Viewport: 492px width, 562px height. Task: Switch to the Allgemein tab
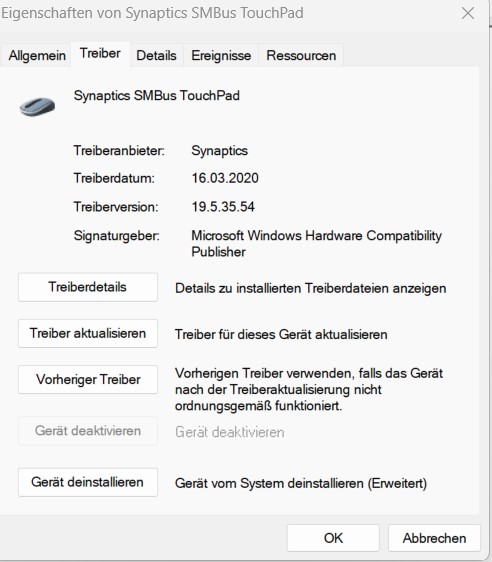37,56
